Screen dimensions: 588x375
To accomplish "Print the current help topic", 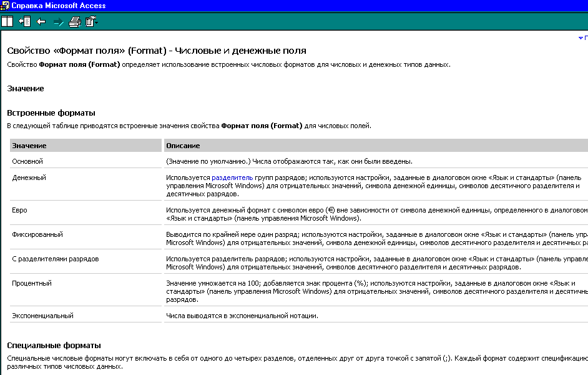I will 75,22.
